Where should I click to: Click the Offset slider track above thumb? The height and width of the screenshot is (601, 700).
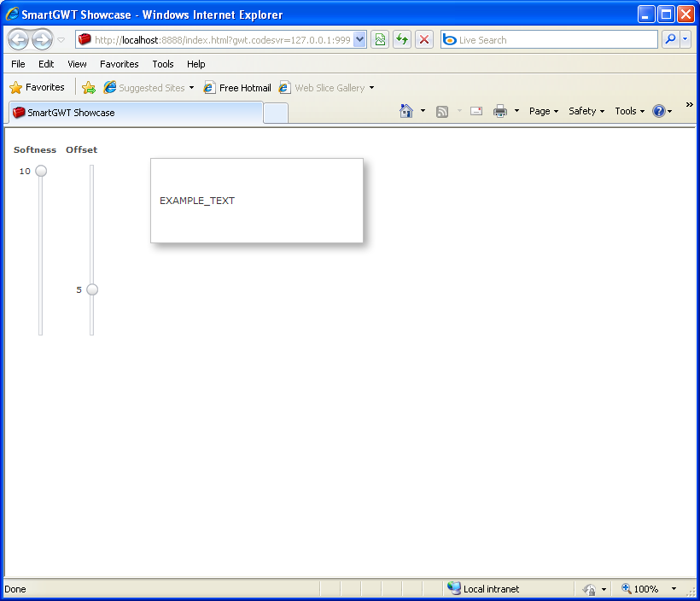tap(91, 225)
